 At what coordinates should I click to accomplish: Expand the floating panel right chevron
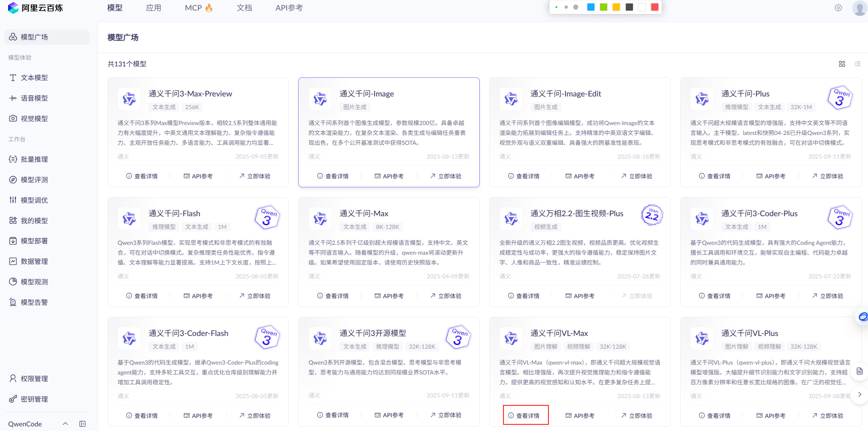coord(860,394)
